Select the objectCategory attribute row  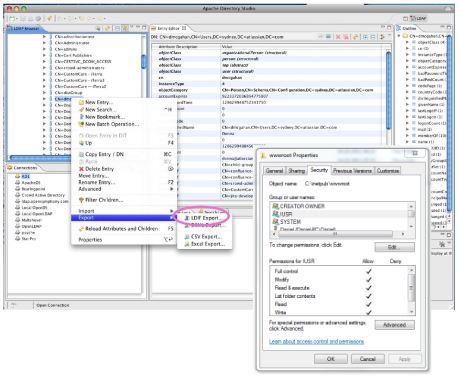(269, 90)
